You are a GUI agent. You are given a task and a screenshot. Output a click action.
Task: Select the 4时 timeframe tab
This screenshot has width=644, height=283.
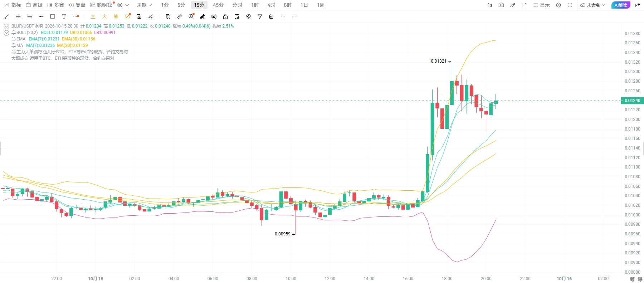pos(271,5)
